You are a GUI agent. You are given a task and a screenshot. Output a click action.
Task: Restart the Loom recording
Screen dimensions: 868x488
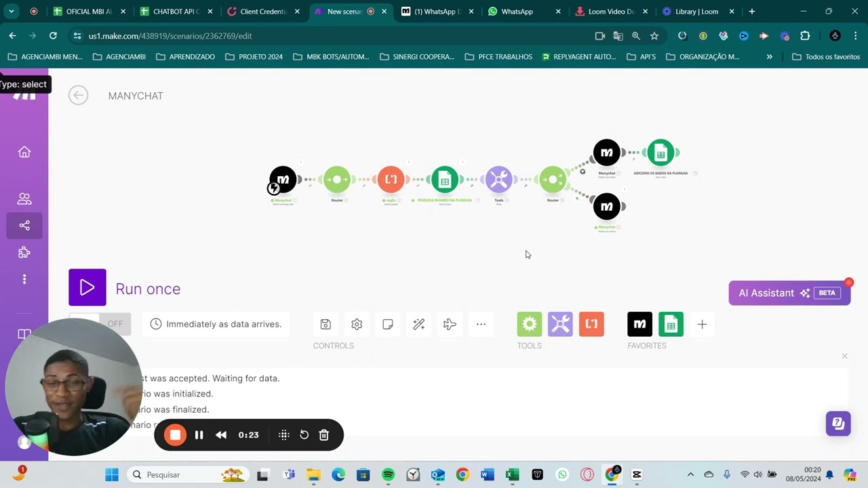[x=304, y=435]
